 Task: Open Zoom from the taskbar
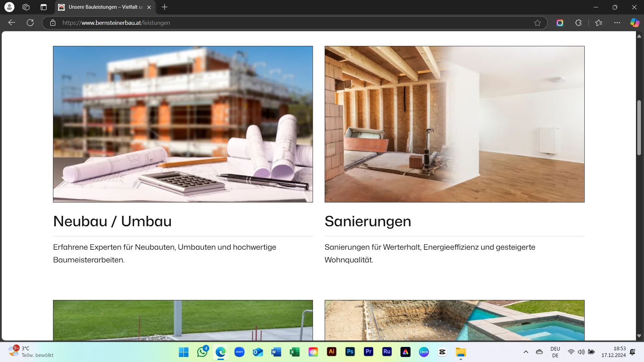click(239, 352)
